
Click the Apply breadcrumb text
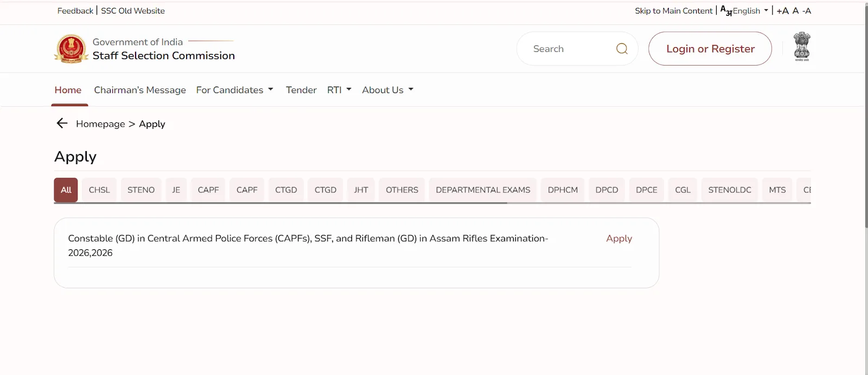pyautogui.click(x=152, y=124)
